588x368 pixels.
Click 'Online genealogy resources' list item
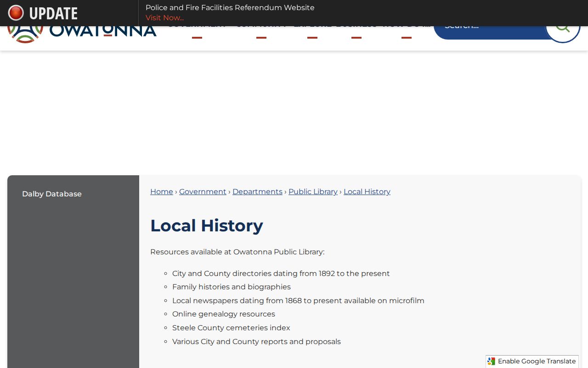224,314
